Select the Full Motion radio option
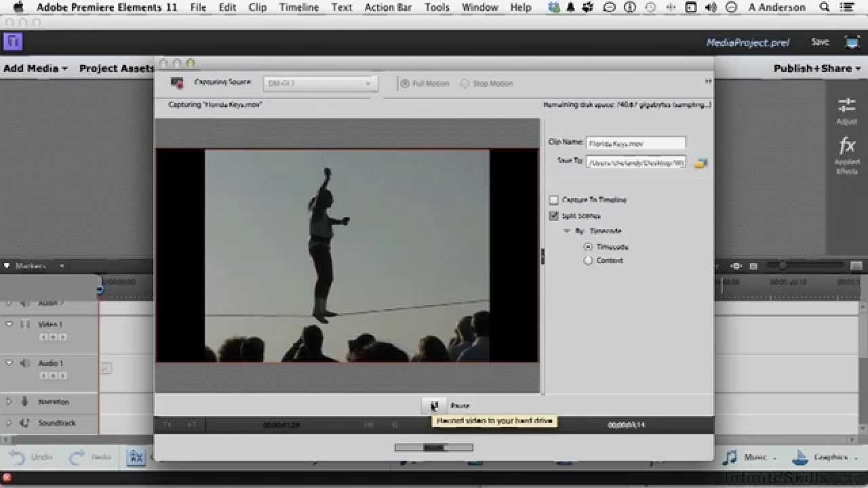This screenshot has height=488, width=868. click(405, 83)
